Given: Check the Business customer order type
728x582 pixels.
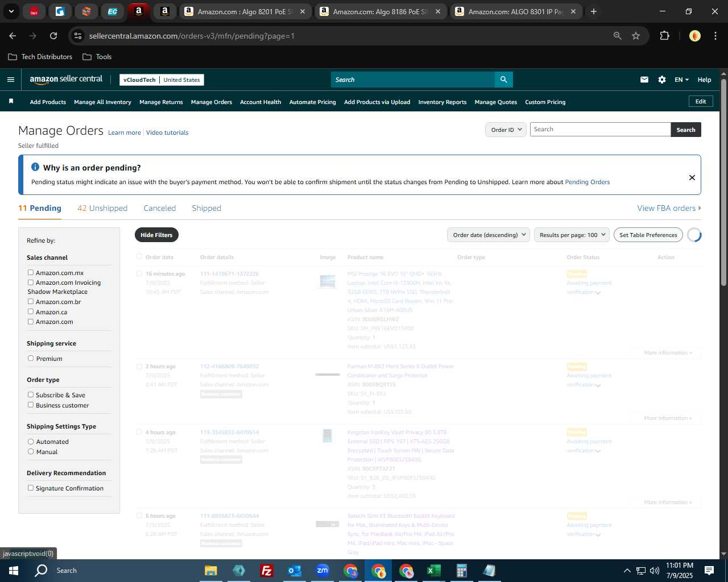Looking at the screenshot, I should click(31, 405).
